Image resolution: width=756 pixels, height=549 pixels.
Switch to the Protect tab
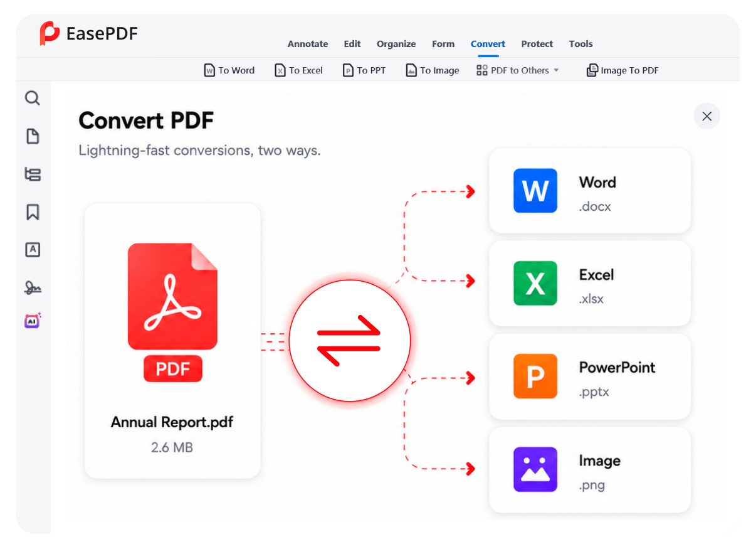[x=537, y=44]
